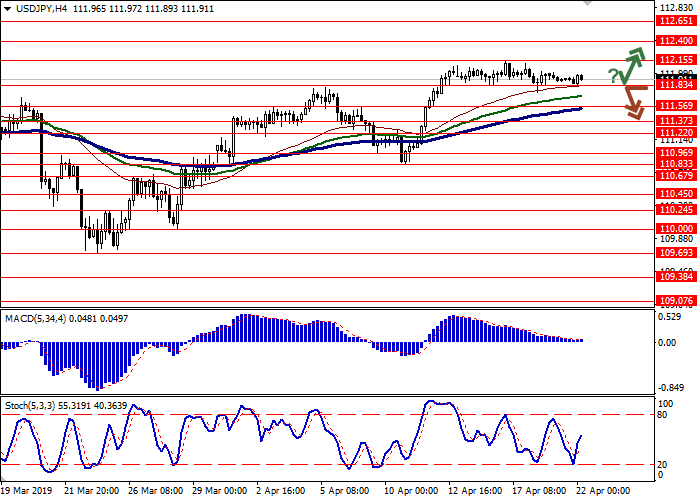700x500 pixels.
Task: Click the 19 Mar 2019 date label
Action: tap(27, 492)
